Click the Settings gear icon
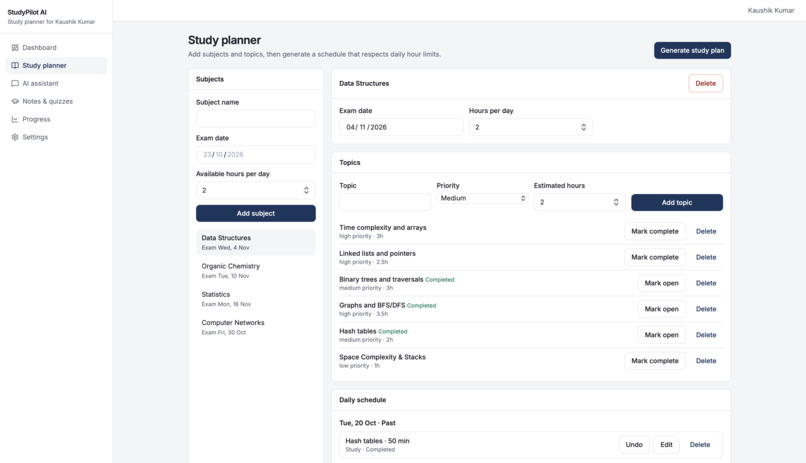This screenshot has width=806, height=463. [15, 137]
